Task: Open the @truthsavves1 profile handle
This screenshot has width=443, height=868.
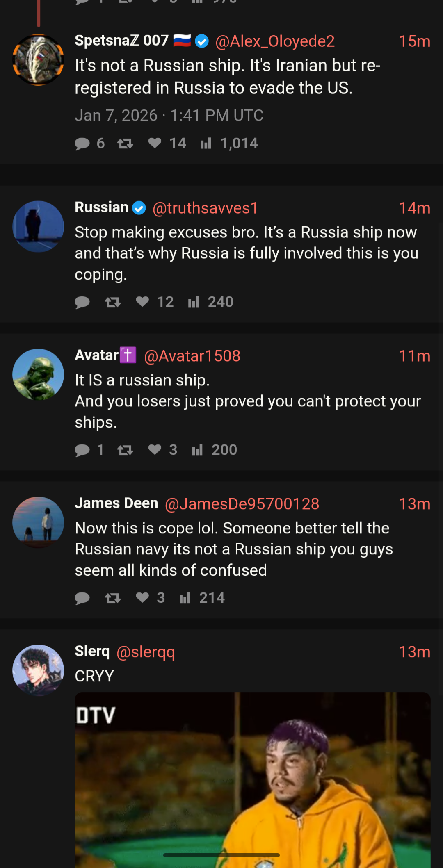Action: (205, 208)
